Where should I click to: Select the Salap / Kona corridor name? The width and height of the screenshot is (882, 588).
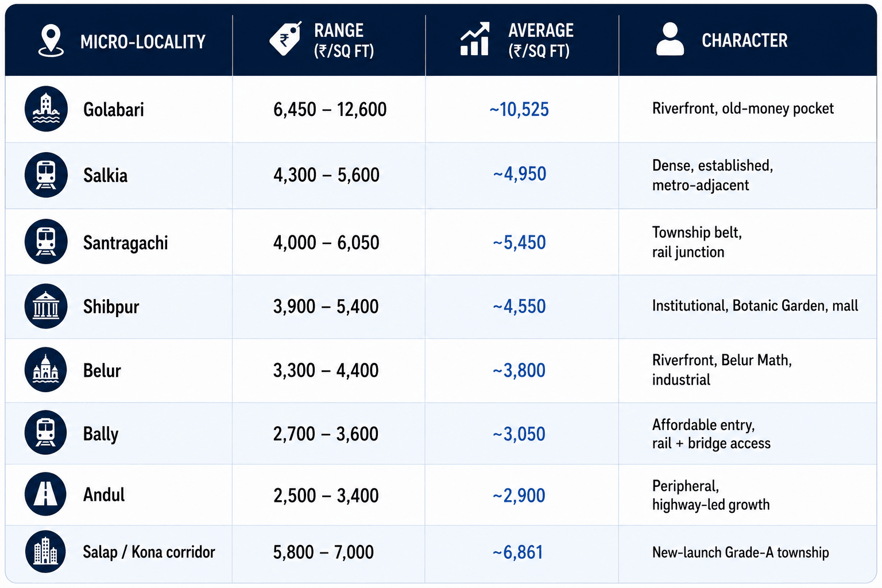click(149, 552)
